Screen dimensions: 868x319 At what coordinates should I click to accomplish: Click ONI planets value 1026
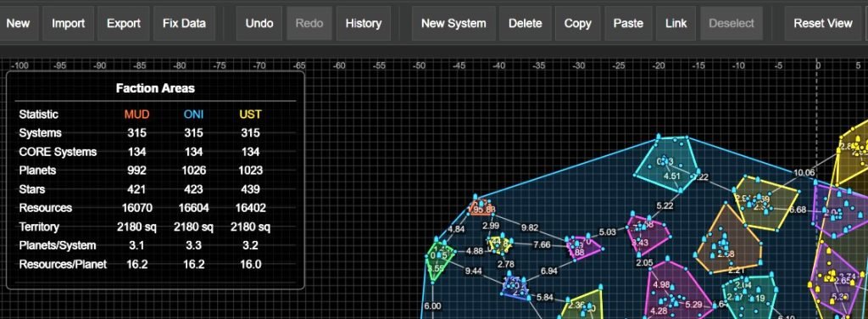[193, 170]
